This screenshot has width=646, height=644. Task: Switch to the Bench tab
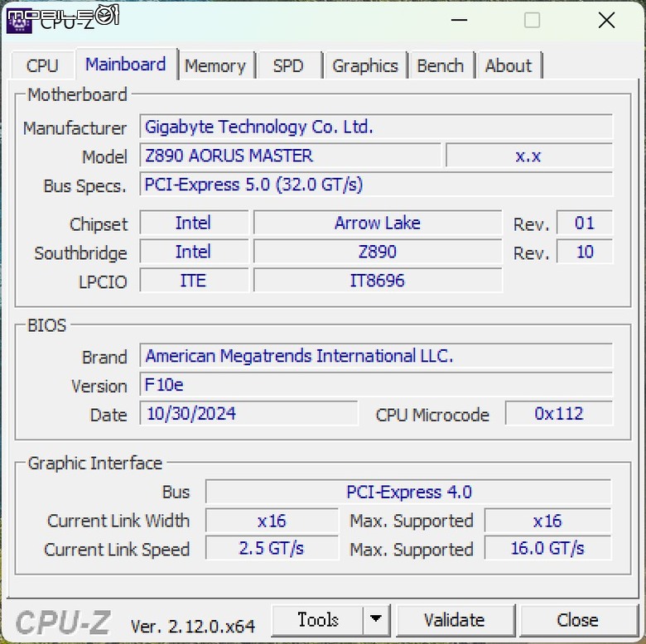[x=441, y=65]
